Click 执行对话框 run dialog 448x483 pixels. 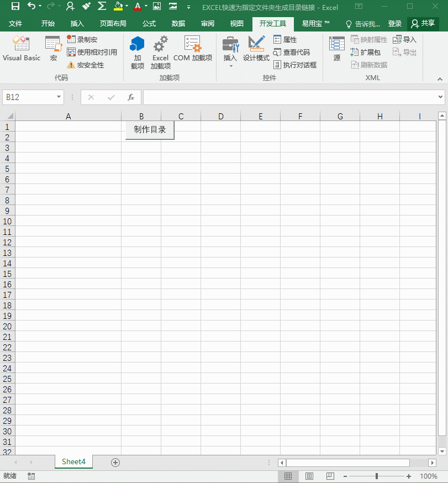295,65
